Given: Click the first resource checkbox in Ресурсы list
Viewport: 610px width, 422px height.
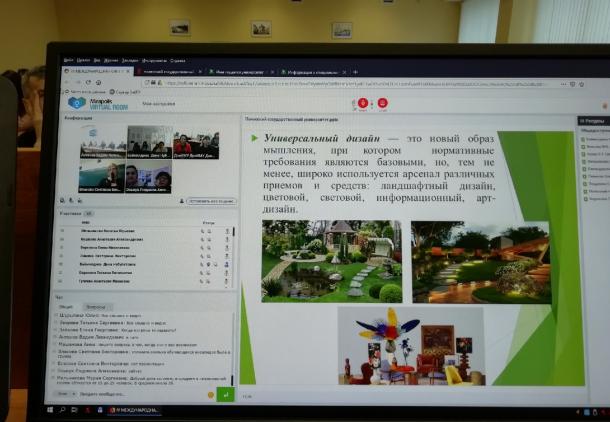Looking at the screenshot, I should point(582,141).
